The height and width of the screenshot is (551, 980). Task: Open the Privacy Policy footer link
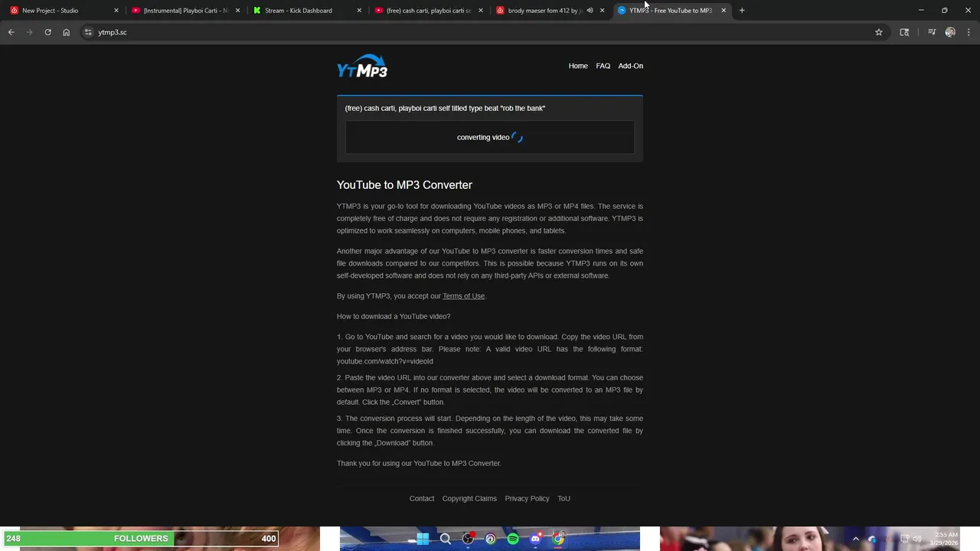tap(527, 498)
